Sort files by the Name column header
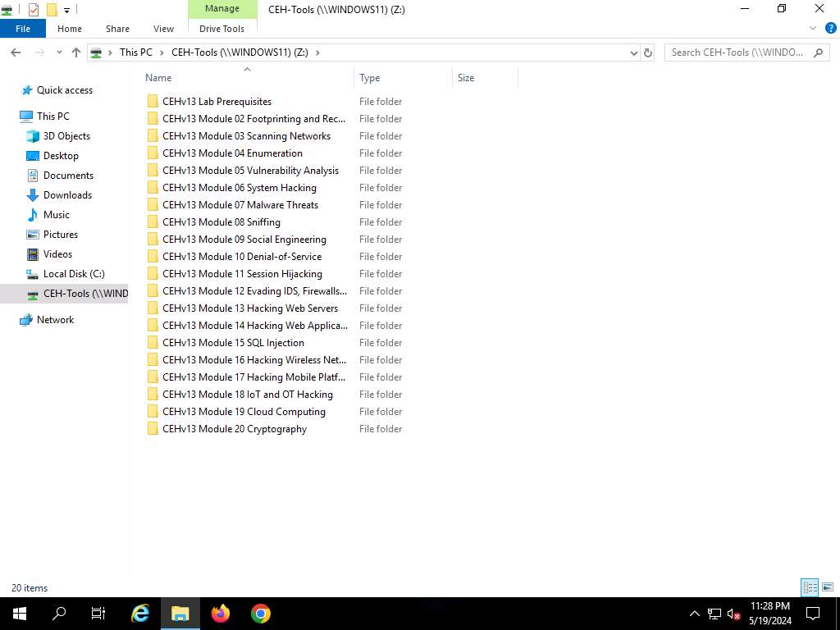Screen dimensions: 840x630 pyautogui.click(x=158, y=78)
